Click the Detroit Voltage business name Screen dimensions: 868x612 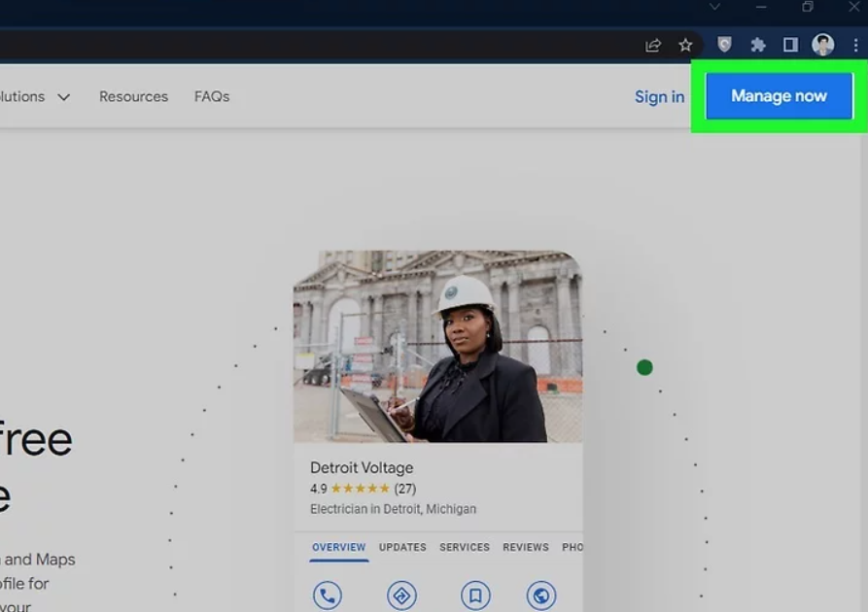pos(362,467)
